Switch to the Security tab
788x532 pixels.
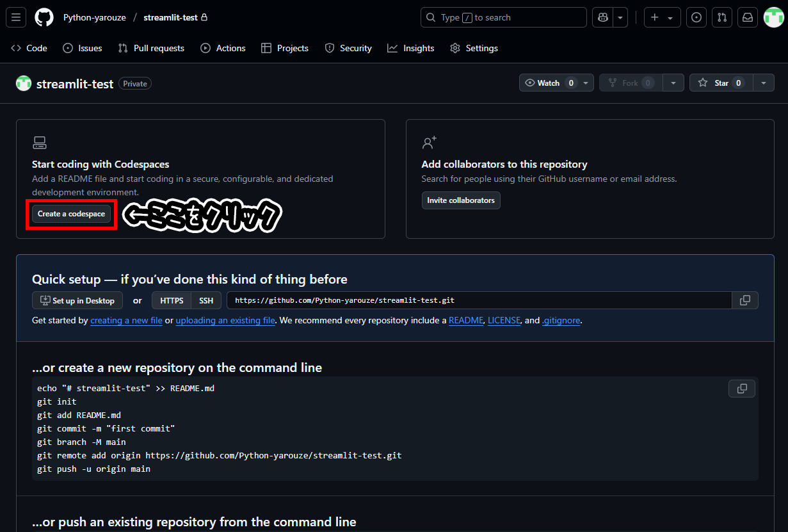point(348,48)
